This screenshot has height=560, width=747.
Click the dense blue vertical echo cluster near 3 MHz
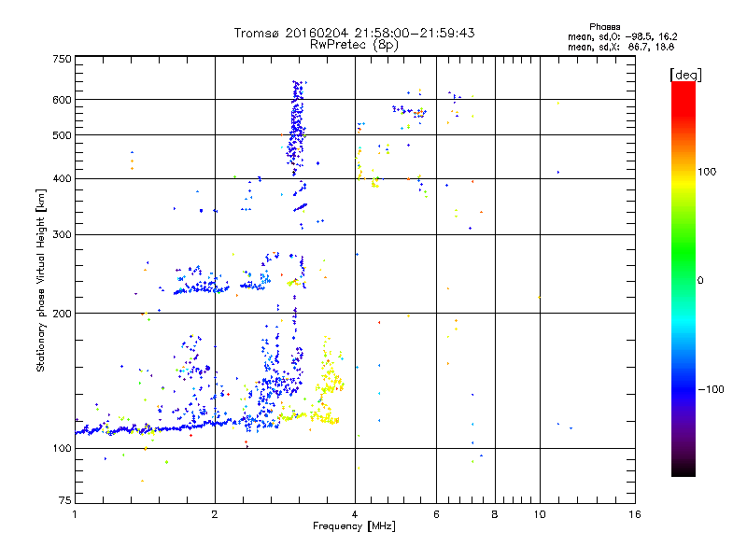pos(297,129)
